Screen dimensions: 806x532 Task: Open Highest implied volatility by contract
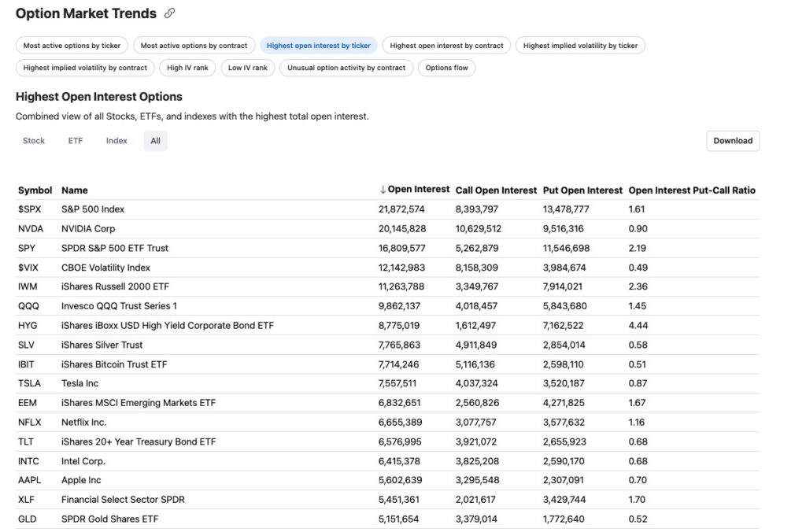tap(85, 68)
